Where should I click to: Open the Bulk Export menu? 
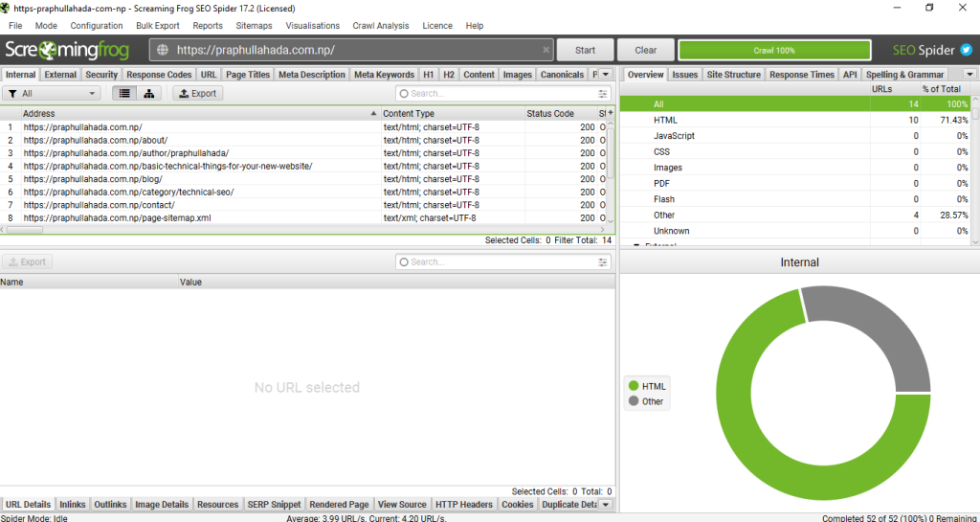(x=158, y=26)
